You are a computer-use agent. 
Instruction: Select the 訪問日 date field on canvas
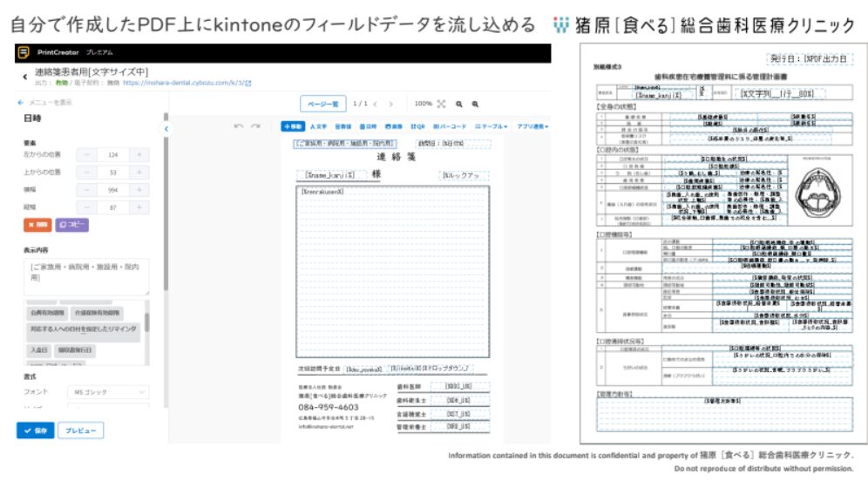(x=453, y=143)
